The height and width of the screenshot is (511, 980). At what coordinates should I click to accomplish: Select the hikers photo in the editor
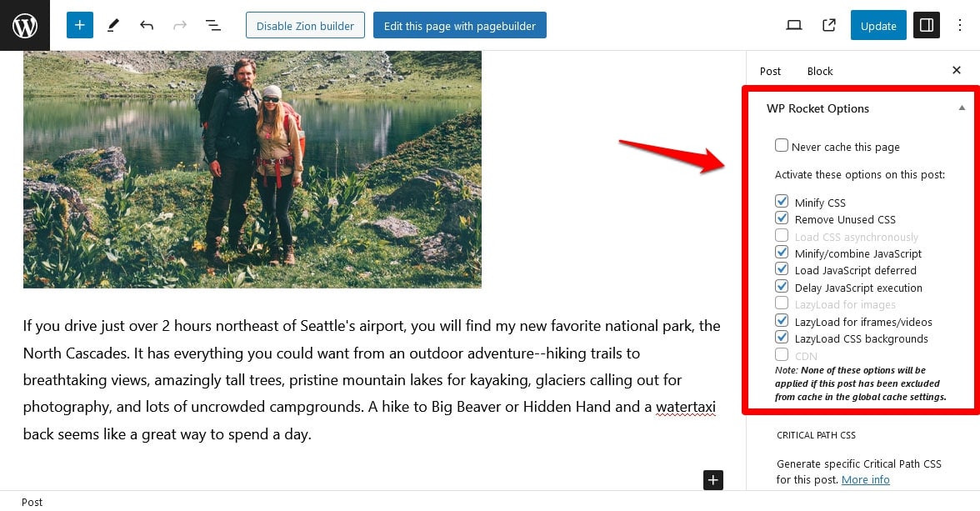coord(252,169)
